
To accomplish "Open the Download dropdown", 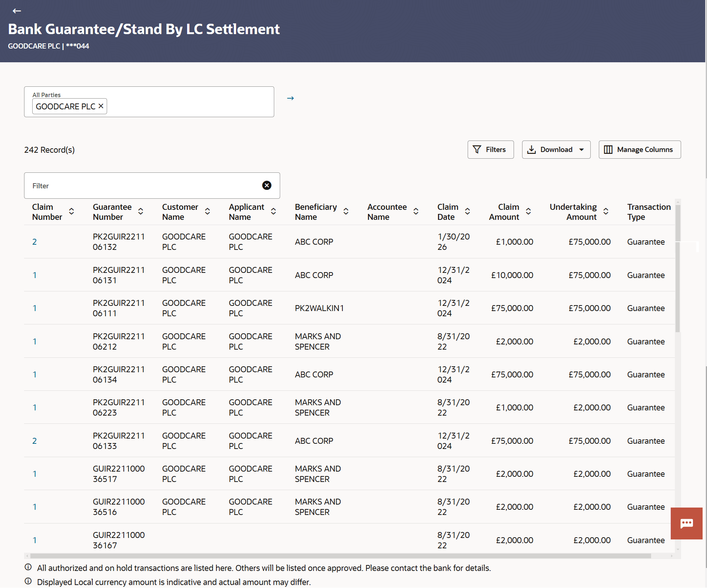I will coord(556,149).
